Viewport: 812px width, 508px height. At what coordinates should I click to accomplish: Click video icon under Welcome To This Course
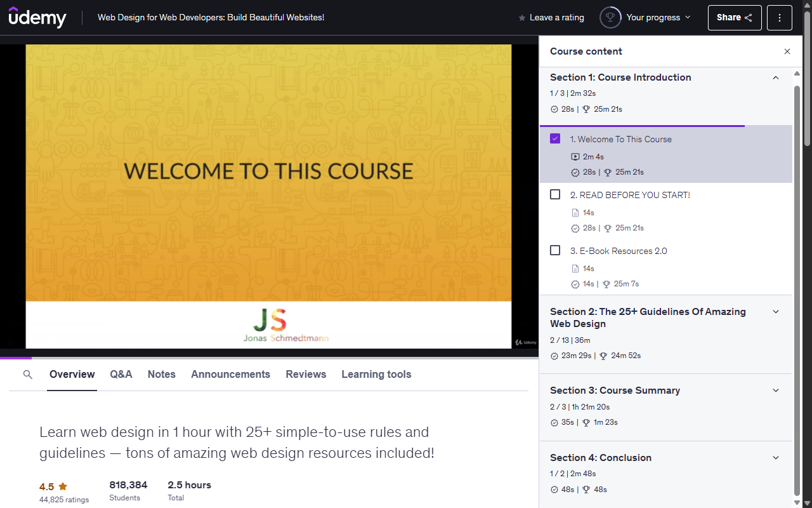575,157
